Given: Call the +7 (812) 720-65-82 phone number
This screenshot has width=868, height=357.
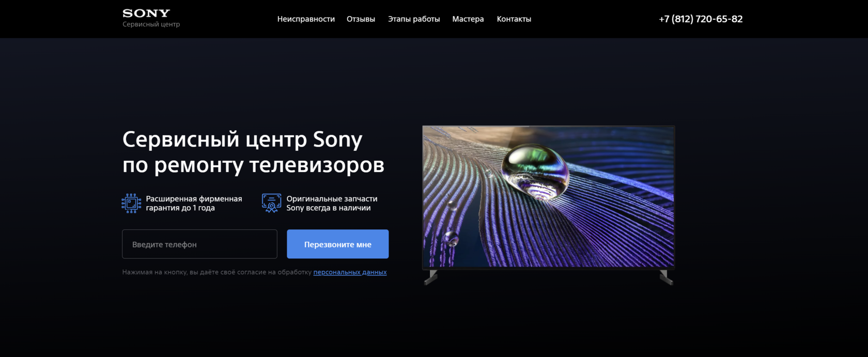Looking at the screenshot, I should pos(701,19).
